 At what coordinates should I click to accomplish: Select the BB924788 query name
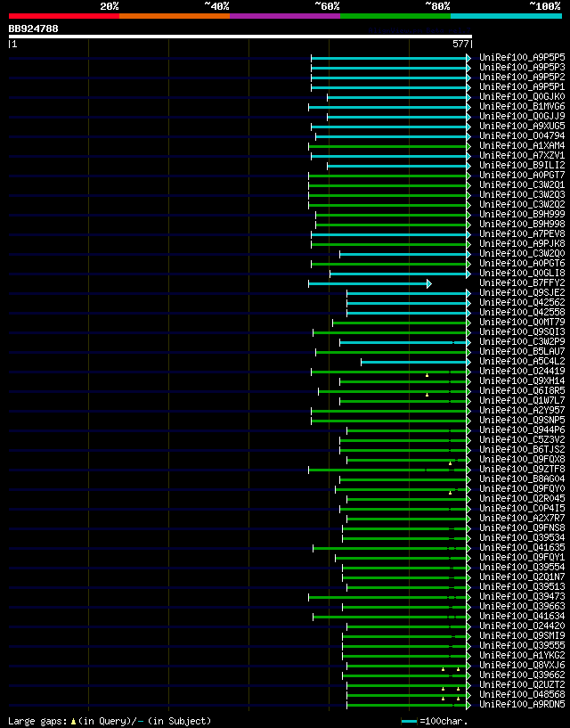tap(34, 29)
